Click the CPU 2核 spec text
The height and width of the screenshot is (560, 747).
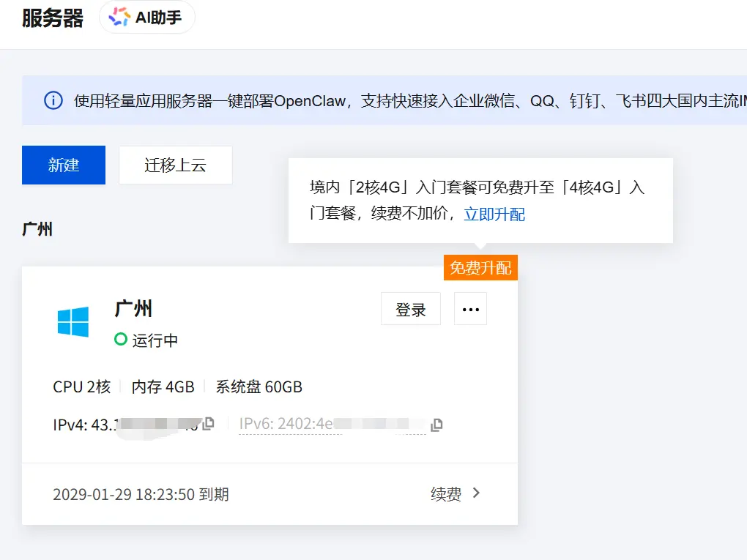(82, 387)
